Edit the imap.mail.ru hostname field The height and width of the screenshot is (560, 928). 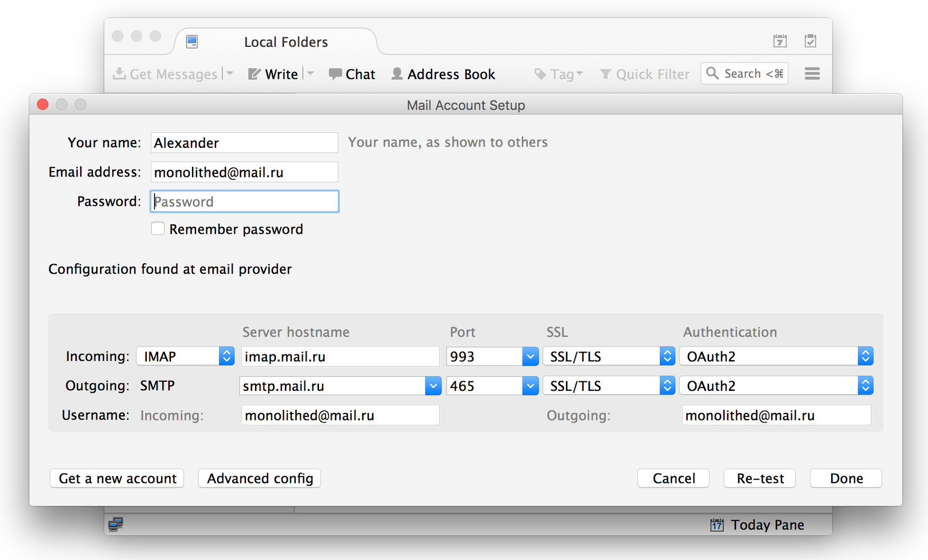coord(340,357)
